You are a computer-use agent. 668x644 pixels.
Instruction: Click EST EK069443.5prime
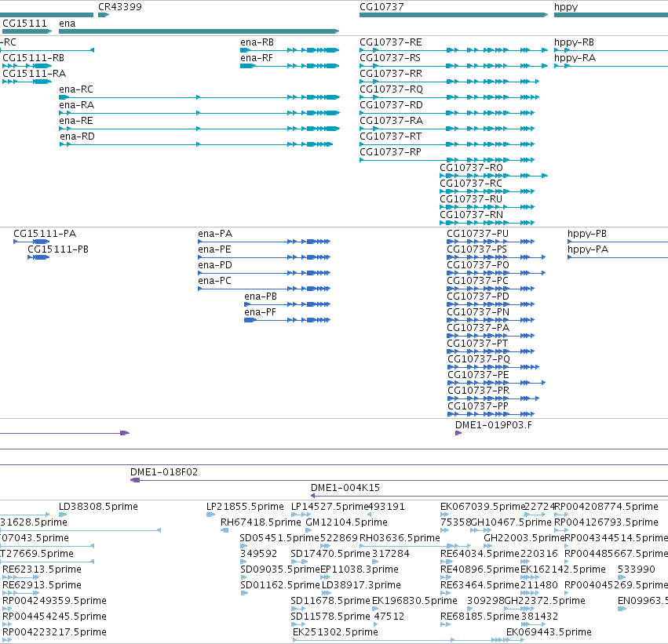(x=548, y=632)
